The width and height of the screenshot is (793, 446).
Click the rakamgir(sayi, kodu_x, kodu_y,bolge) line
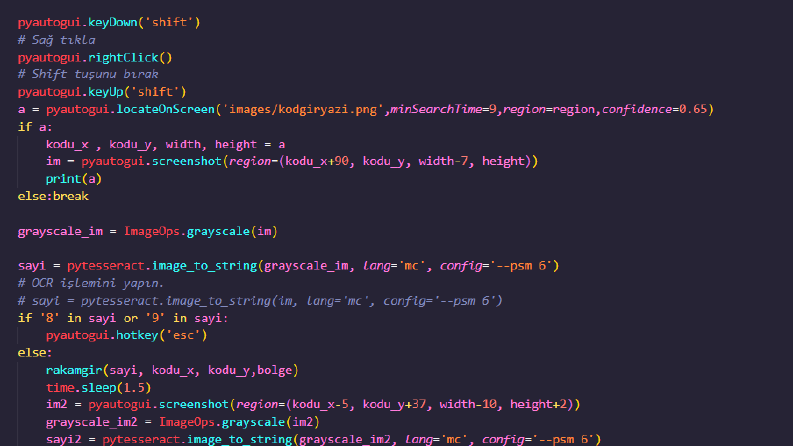tap(172, 371)
